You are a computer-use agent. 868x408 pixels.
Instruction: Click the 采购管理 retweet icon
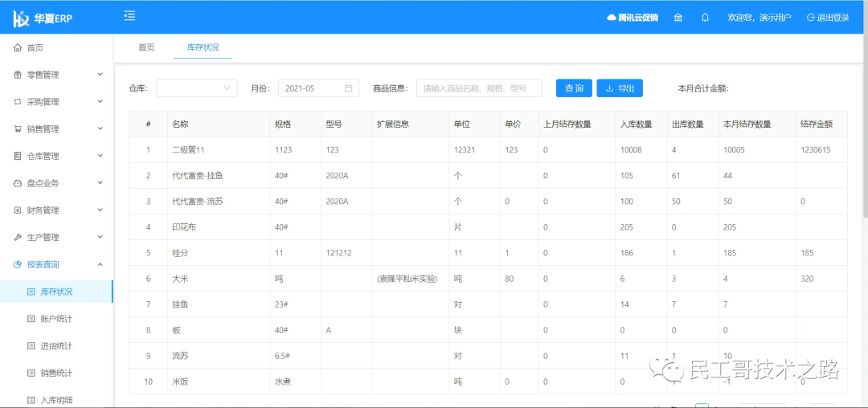18,102
